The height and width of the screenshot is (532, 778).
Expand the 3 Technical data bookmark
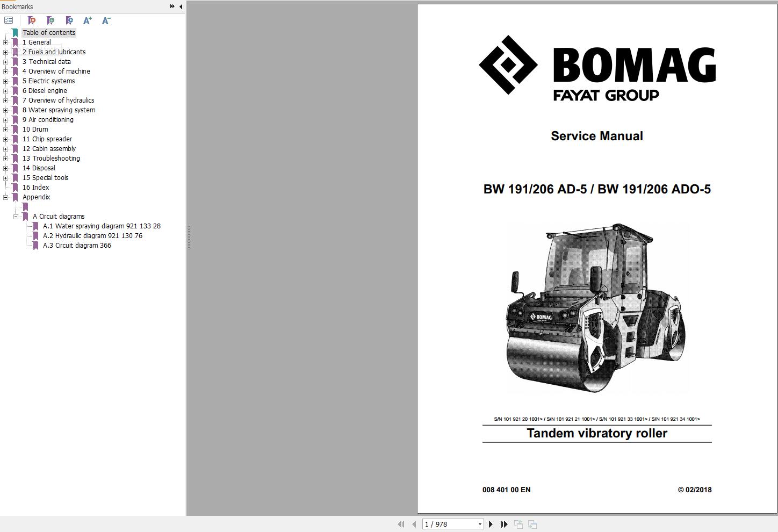(x=6, y=62)
